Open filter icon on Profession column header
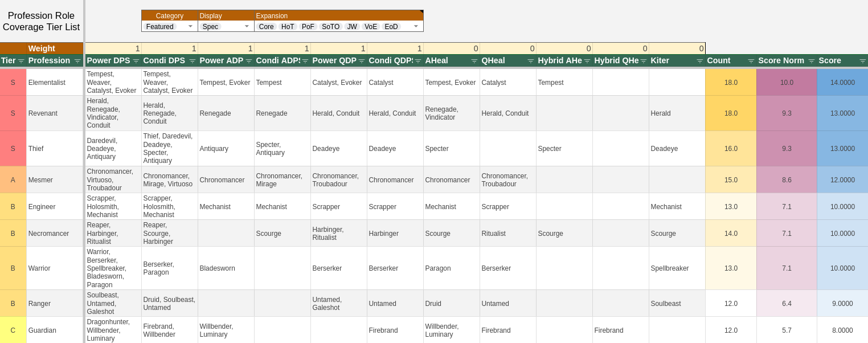 [x=77, y=61]
